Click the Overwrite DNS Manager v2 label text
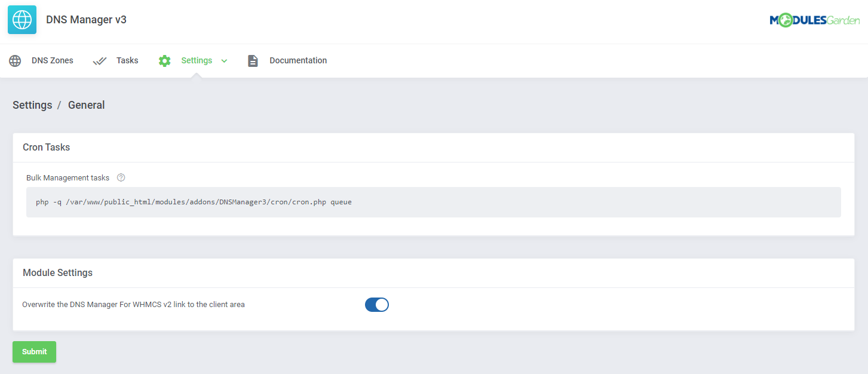Image resolution: width=868 pixels, height=374 pixels. click(133, 305)
